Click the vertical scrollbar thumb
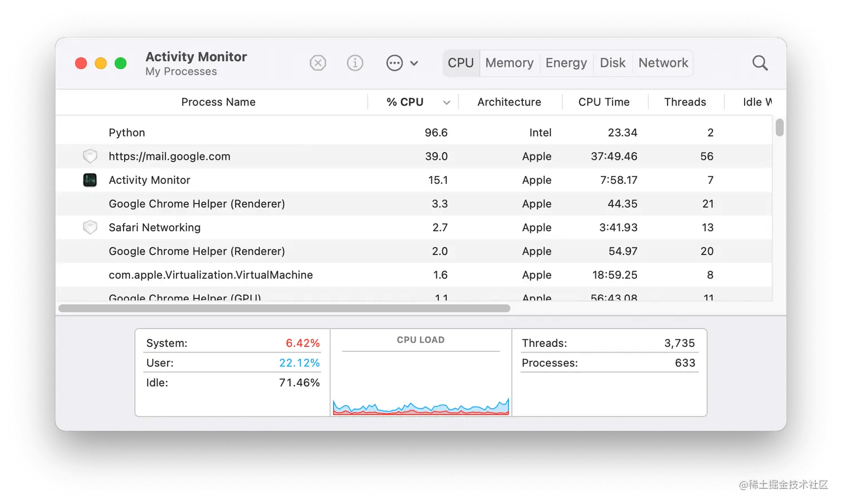842x504 pixels. pyautogui.click(x=780, y=128)
